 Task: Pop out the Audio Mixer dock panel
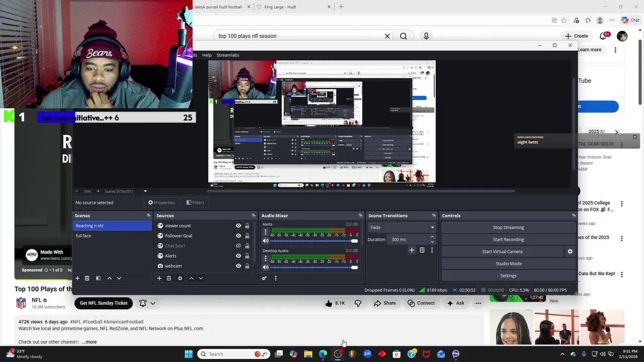point(360,216)
